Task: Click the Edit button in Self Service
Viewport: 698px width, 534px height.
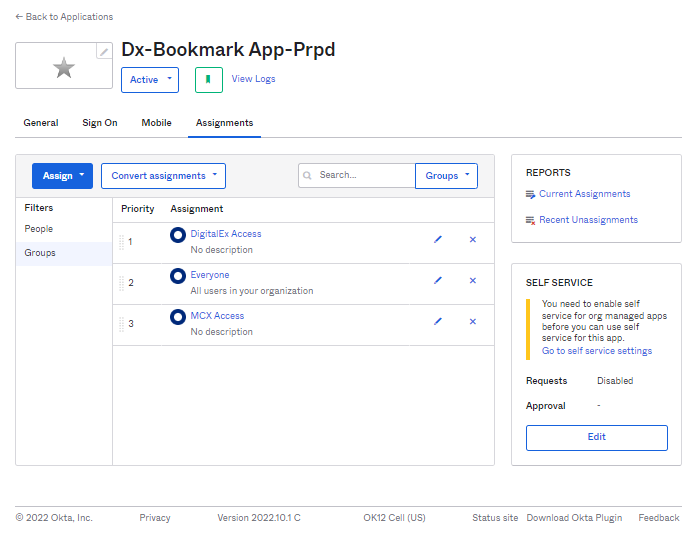Action: coord(596,437)
